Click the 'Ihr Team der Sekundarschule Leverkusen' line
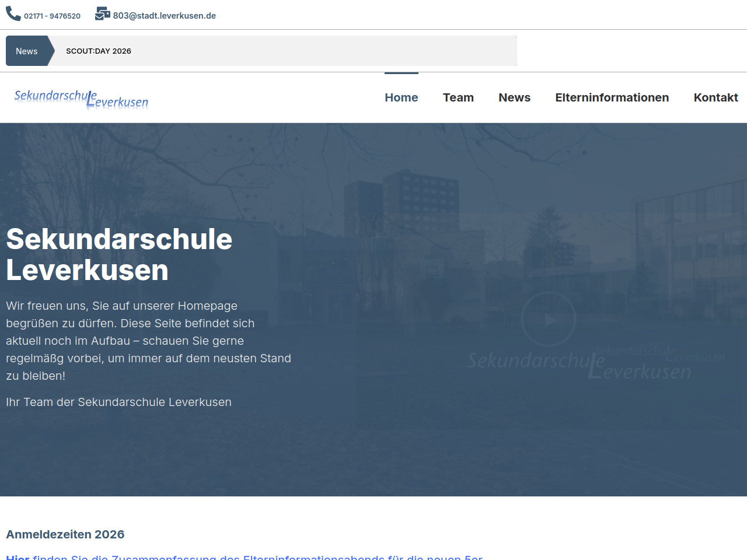 coord(118,402)
